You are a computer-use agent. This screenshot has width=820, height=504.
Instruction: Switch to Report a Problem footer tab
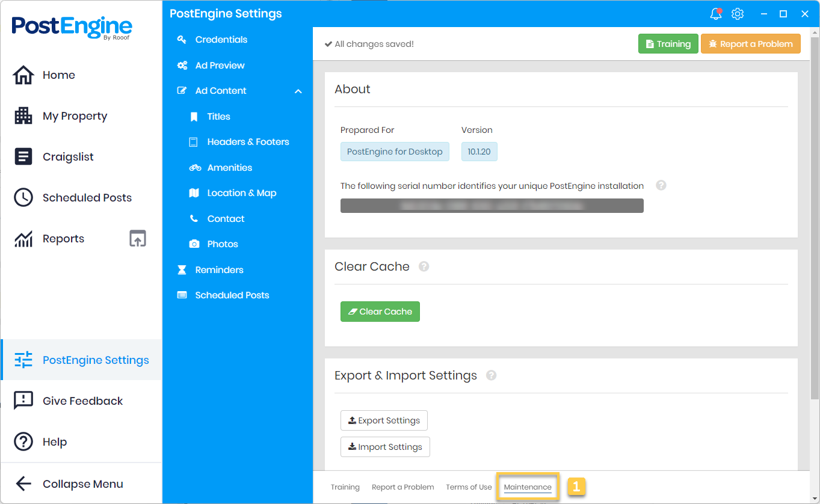pos(402,487)
